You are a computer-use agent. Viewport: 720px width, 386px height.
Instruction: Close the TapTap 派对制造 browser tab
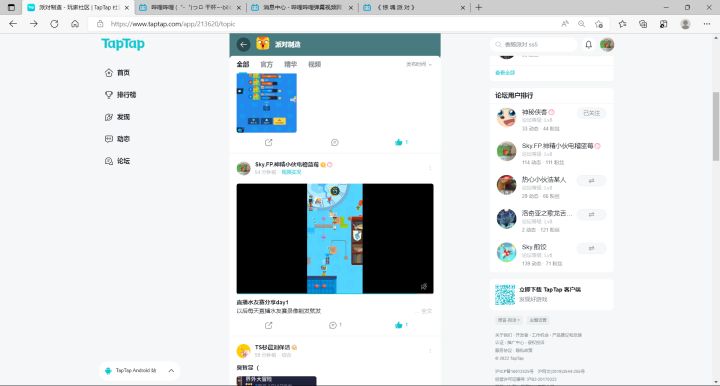[127, 8]
